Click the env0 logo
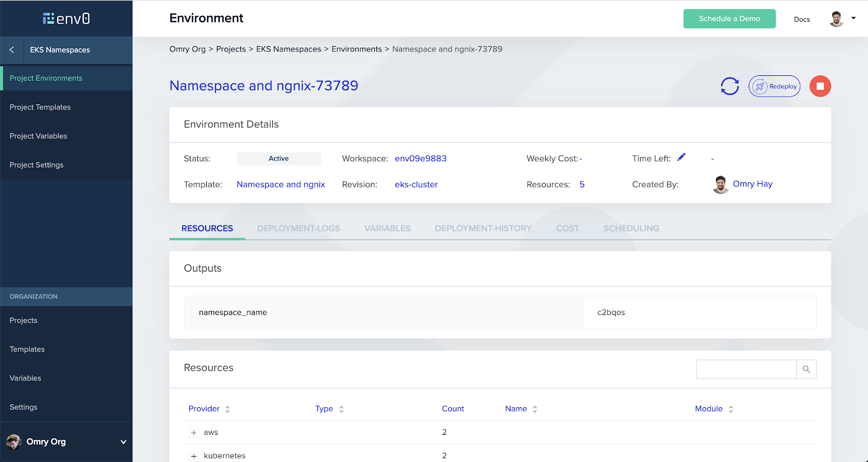The width and height of the screenshot is (868, 462). click(x=66, y=19)
